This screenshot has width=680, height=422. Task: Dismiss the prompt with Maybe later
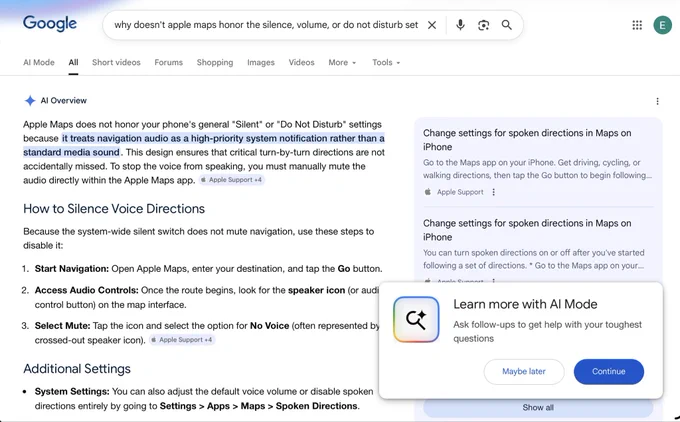pyautogui.click(x=524, y=371)
